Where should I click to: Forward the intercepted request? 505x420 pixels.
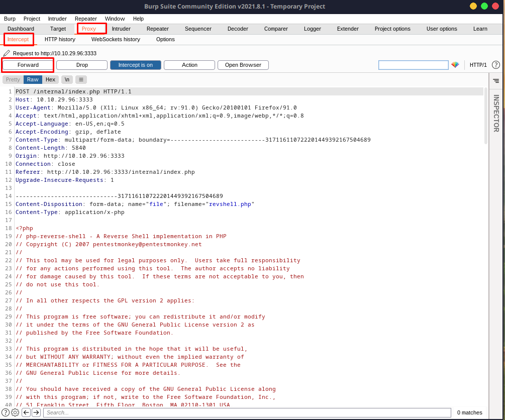28,65
